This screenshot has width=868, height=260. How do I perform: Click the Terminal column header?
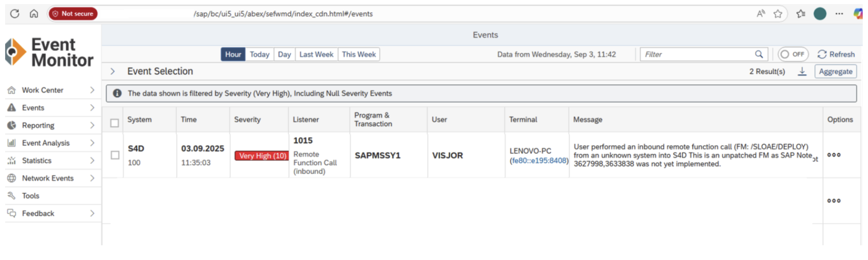(523, 120)
